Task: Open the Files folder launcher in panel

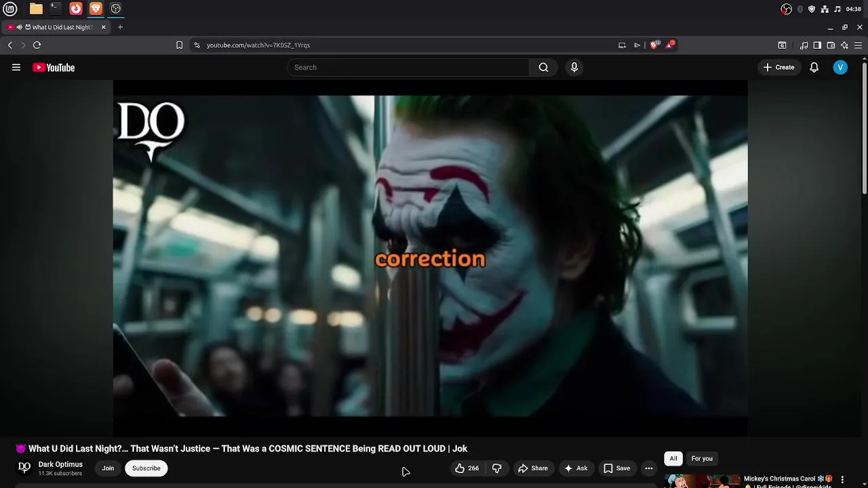Action: [x=36, y=9]
